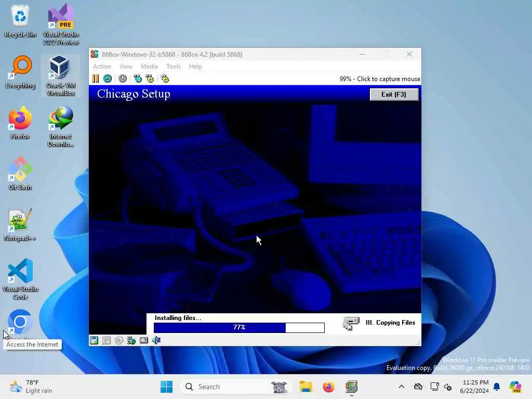Click the 'III. Copying Files' label

click(390, 323)
